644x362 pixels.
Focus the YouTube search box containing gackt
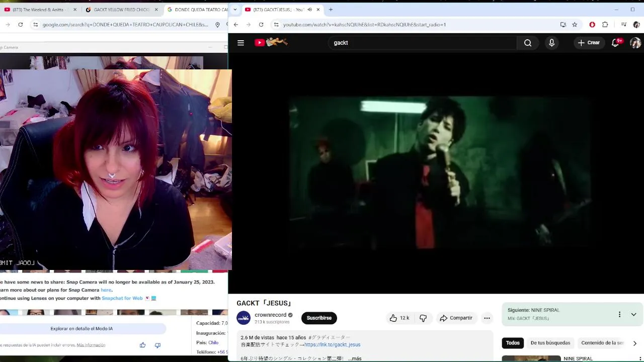[x=423, y=43]
